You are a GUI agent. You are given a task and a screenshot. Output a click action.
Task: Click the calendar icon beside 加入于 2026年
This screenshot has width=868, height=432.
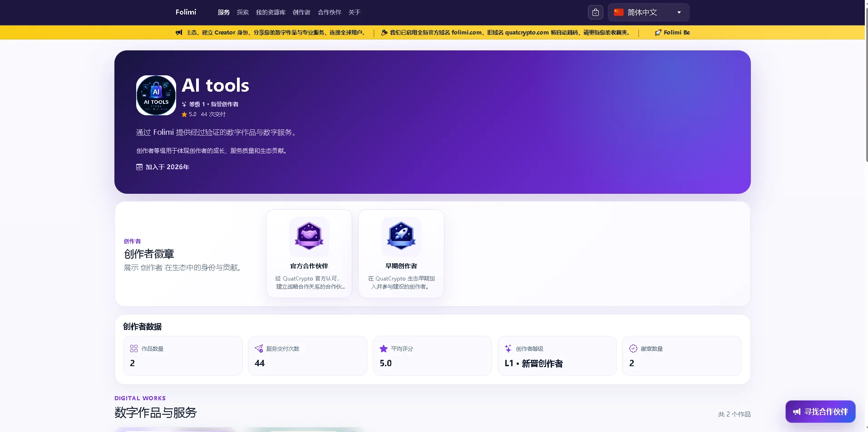139,167
